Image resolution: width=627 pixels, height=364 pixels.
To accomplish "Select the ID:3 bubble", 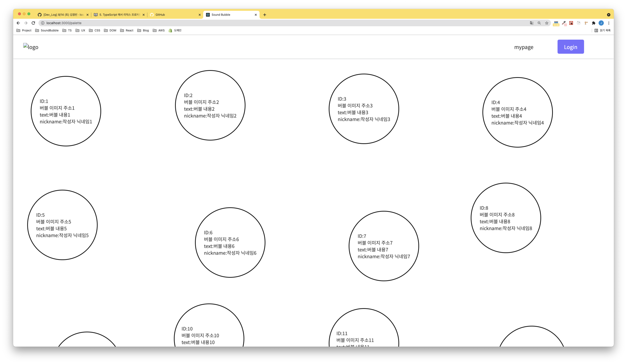I will click(x=364, y=109).
